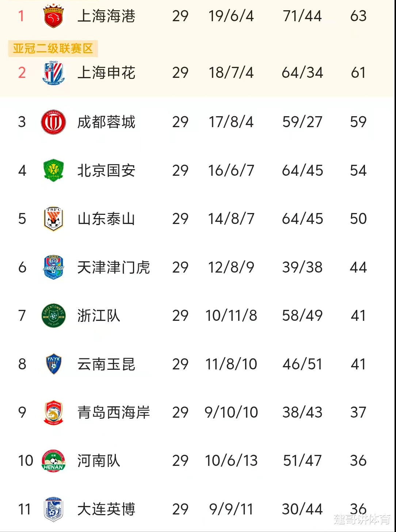
Task: Select the Shandong Taishan TSFC crest
Action: (53, 219)
